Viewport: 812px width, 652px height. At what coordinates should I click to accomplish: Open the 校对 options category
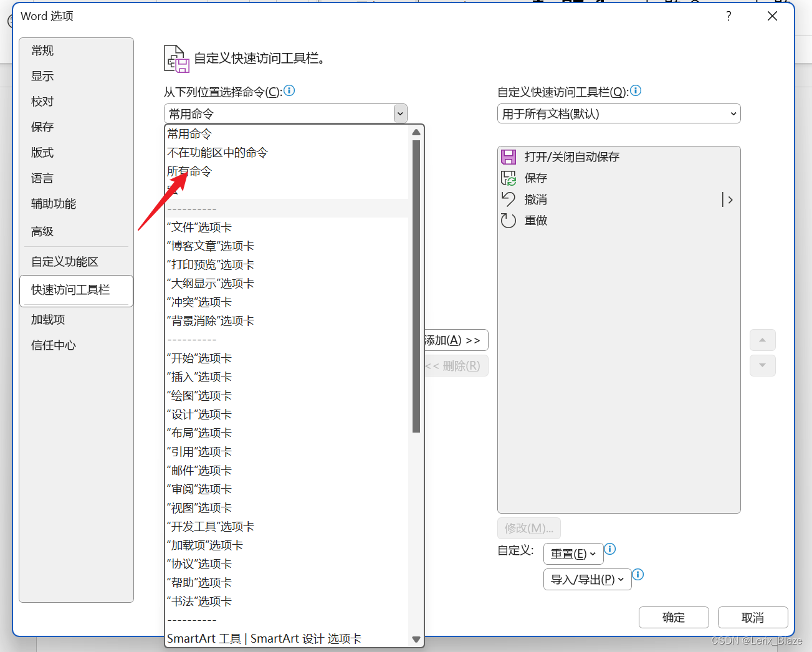point(76,102)
